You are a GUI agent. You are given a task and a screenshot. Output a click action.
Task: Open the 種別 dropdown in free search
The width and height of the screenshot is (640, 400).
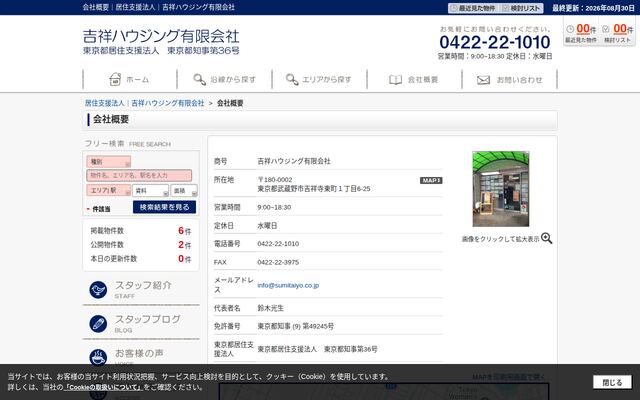click(x=109, y=162)
